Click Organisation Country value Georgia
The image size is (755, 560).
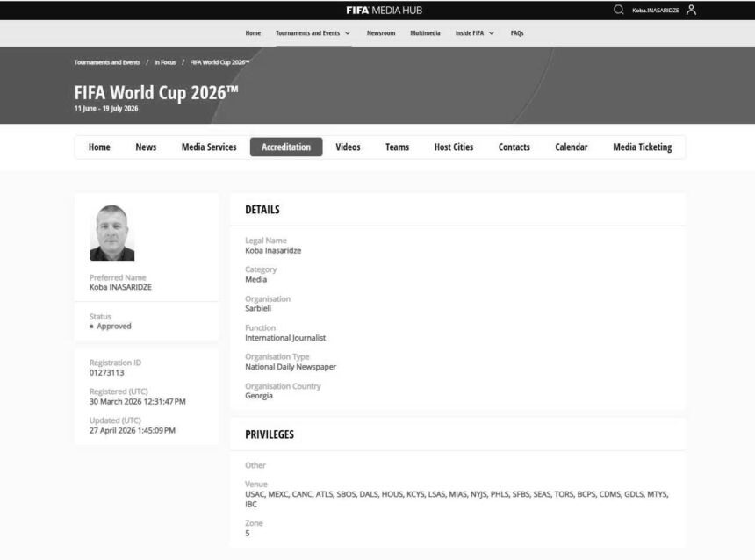click(x=259, y=396)
